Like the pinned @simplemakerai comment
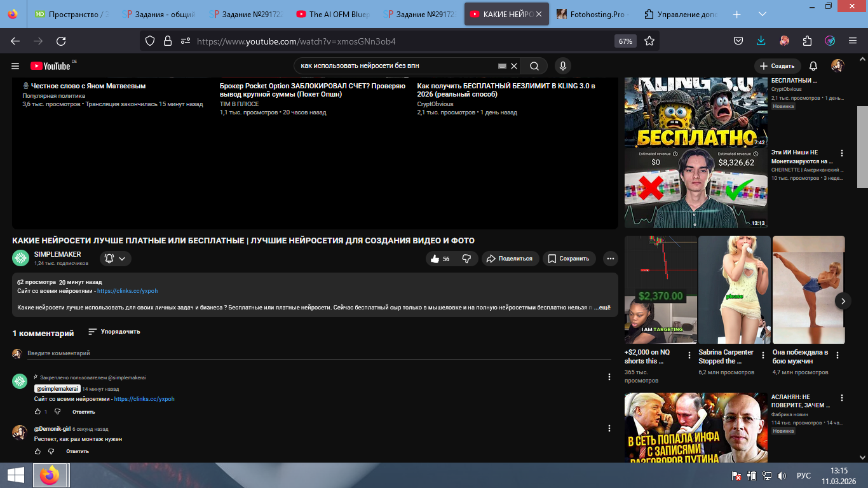Image resolution: width=868 pixels, height=488 pixels. coord(37,412)
